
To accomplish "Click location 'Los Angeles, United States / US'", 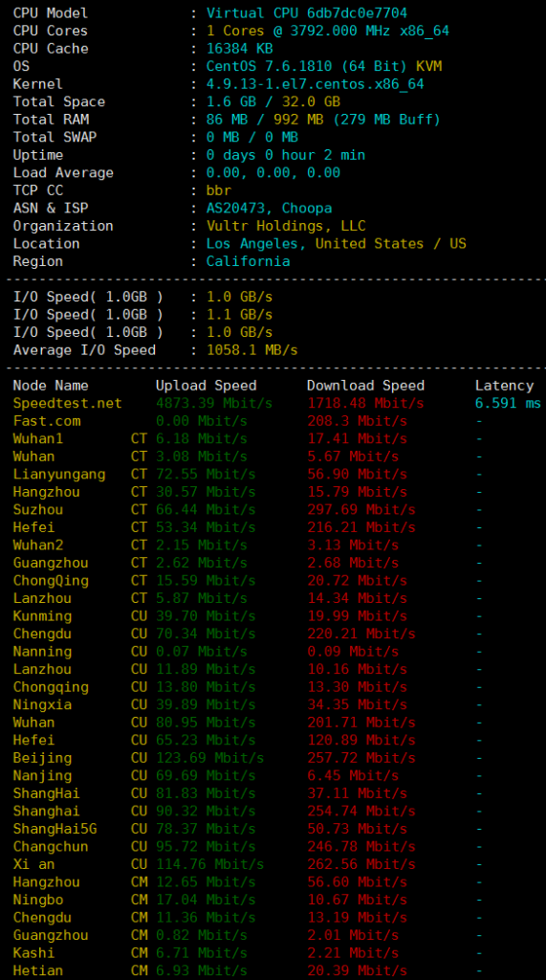I will click(x=336, y=244).
